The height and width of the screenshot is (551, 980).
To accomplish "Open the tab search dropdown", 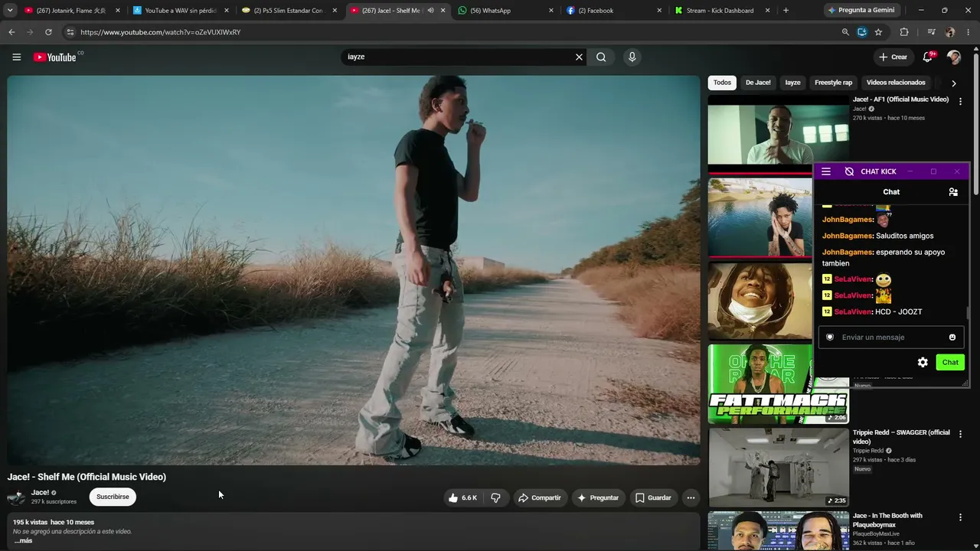I will point(10,11).
